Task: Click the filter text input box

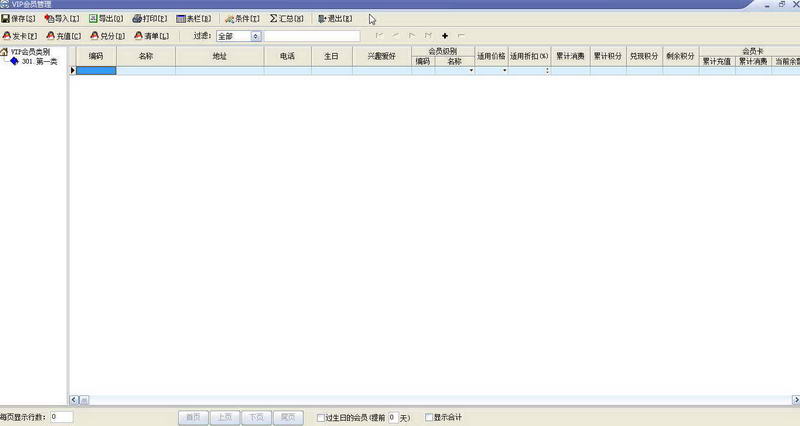Action: click(311, 36)
